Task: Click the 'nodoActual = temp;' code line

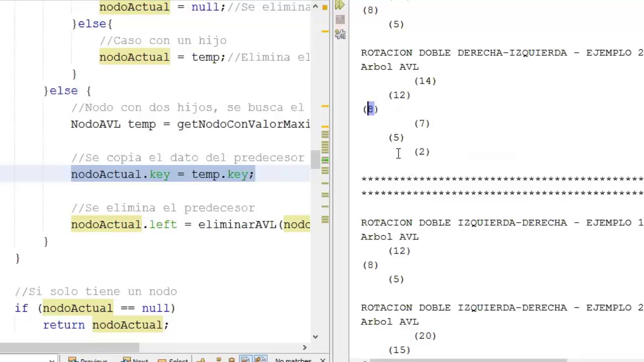Action: coord(163,57)
